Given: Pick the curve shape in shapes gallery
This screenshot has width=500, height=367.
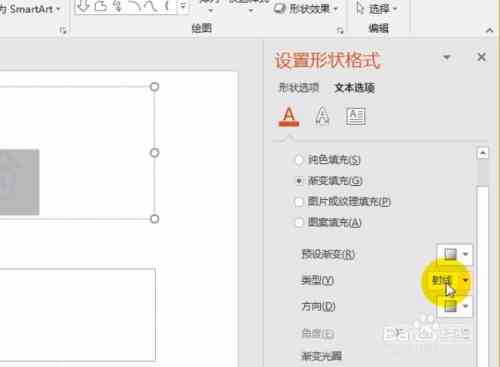Looking at the screenshot, I should [151, 6].
